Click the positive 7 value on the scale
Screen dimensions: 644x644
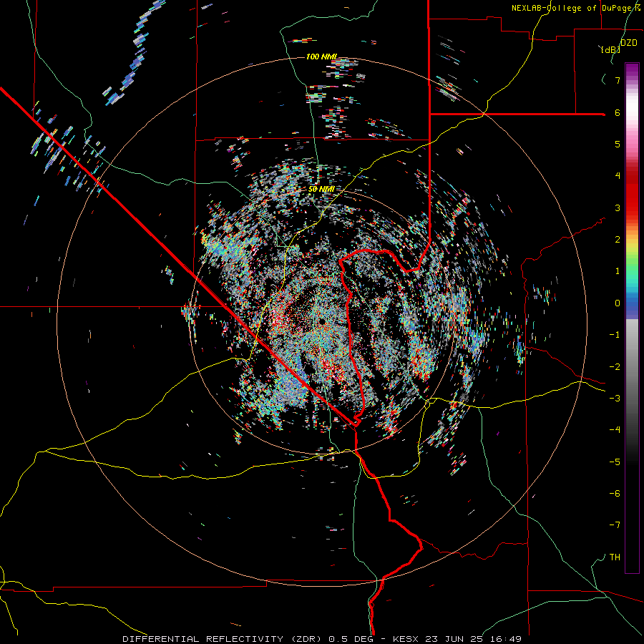click(618, 80)
